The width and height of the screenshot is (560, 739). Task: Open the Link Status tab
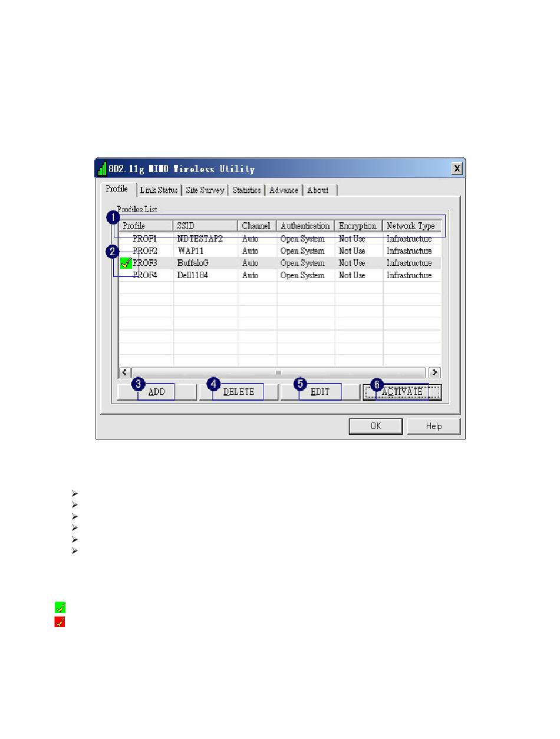click(159, 190)
